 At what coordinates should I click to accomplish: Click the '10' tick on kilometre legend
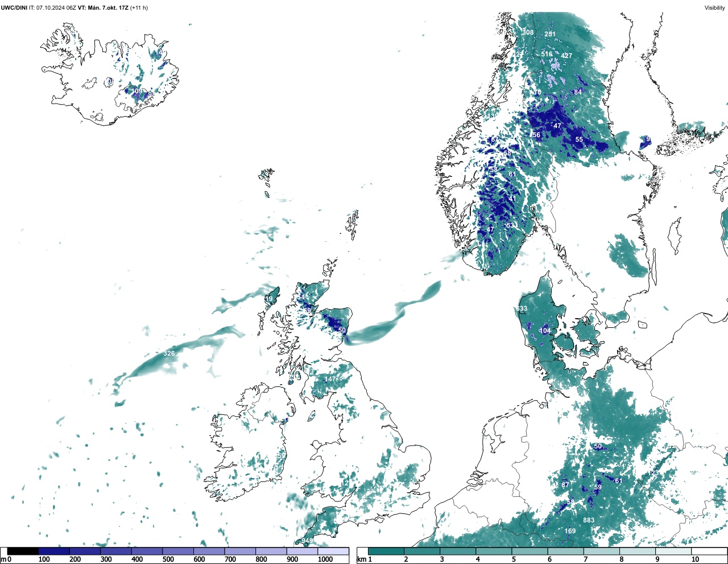pyautogui.click(x=696, y=559)
